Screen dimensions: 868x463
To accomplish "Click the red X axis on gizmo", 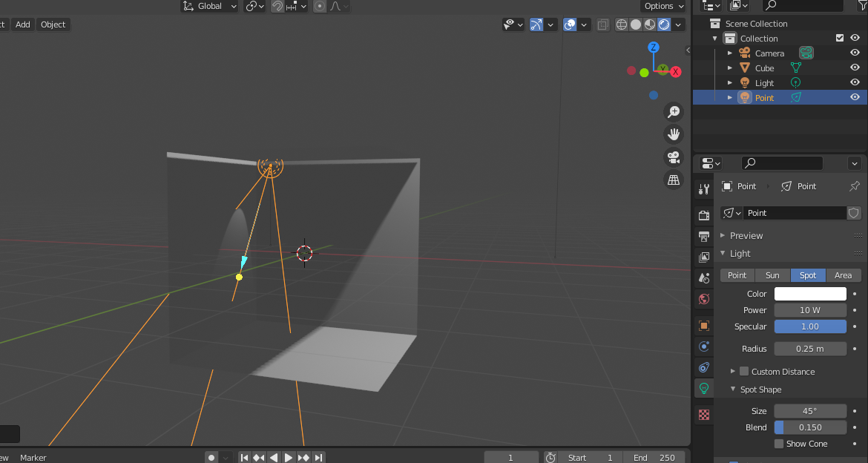I will (x=675, y=72).
